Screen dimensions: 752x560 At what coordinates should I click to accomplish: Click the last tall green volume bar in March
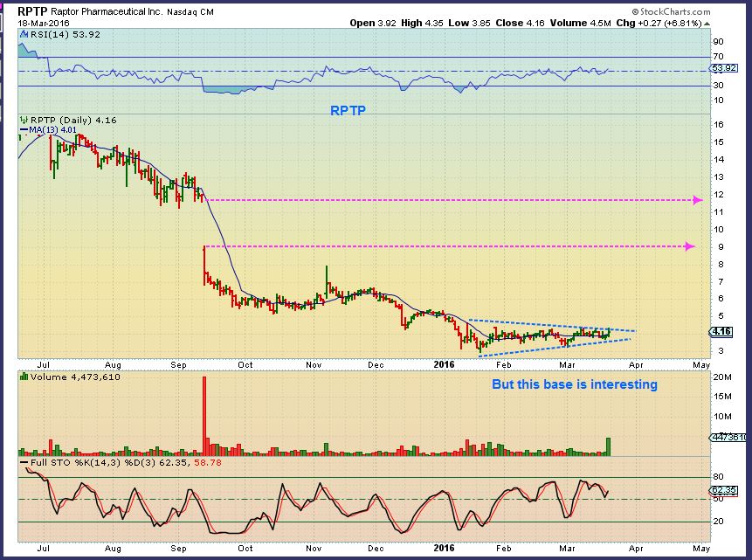tap(609, 446)
